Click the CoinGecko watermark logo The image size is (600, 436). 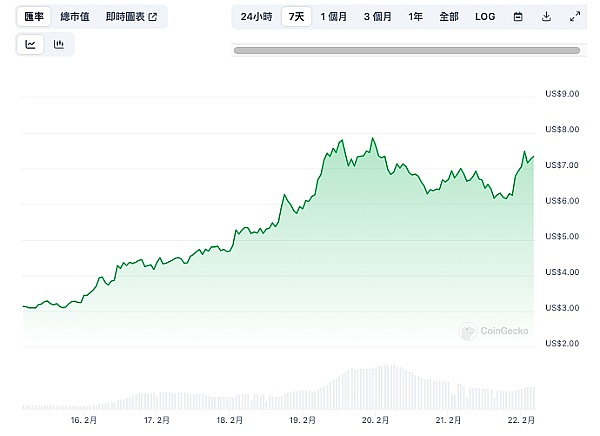tap(491, 331)
